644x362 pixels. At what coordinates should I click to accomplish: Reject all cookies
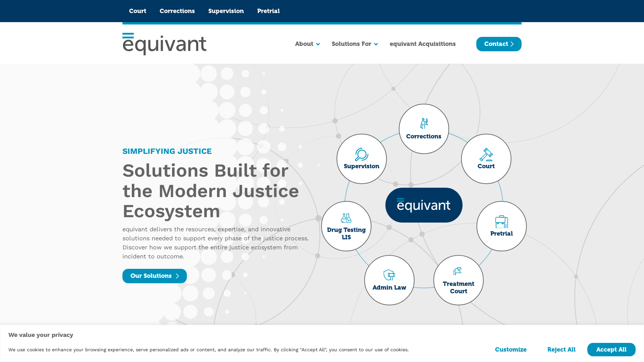(561, 350)
